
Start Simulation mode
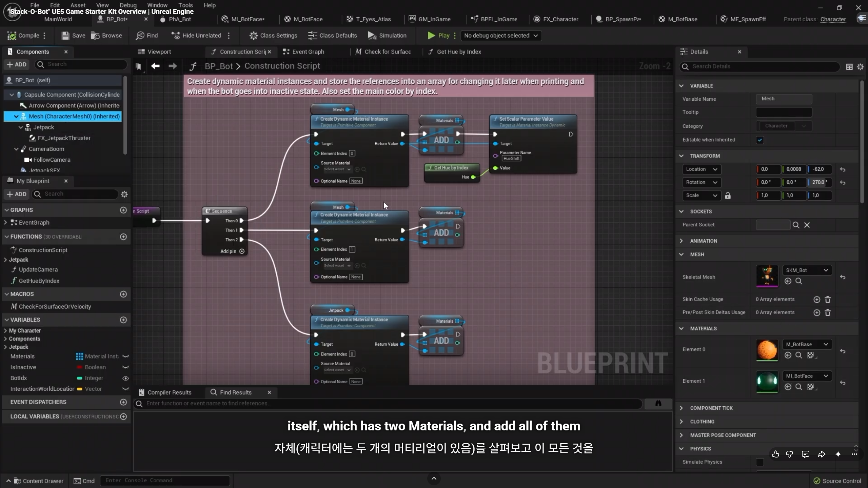click(x=387, y=36)
